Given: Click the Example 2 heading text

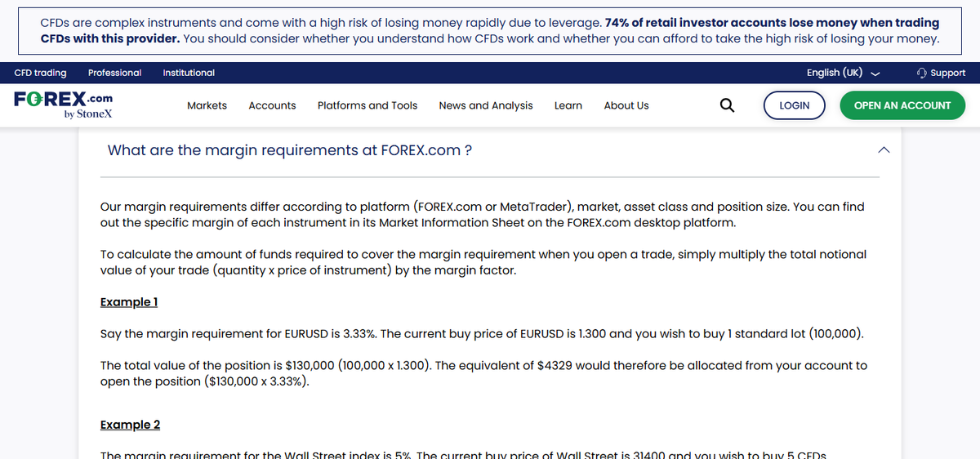Looking at the screenshot, I should [x=130, y=425].
